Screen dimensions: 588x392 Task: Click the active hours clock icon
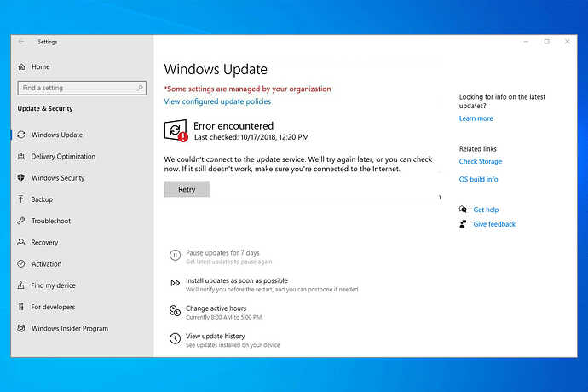click(x=176, y=310)
